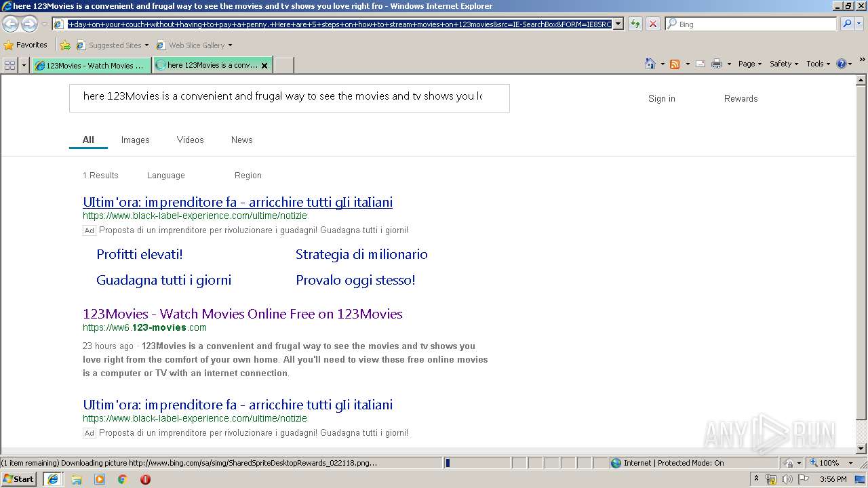Click the Bing toolbar search field
Viewport: 868px width, 488px height.
(x=751, y=24)
